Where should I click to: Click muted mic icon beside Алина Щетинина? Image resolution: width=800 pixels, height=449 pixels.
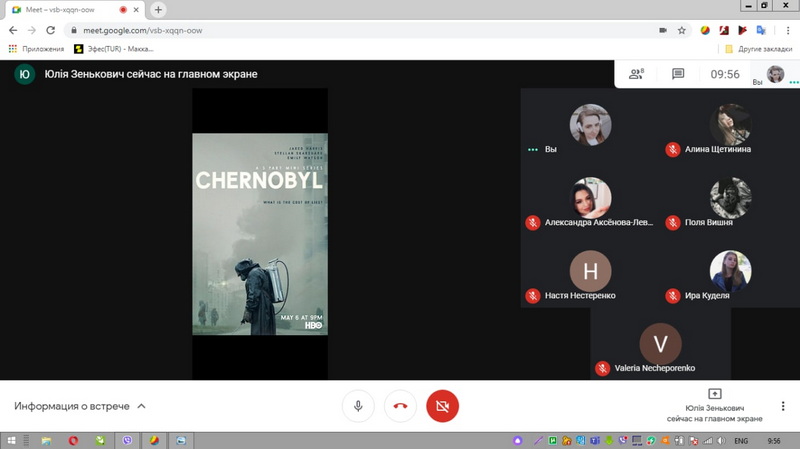pos(672,149)
